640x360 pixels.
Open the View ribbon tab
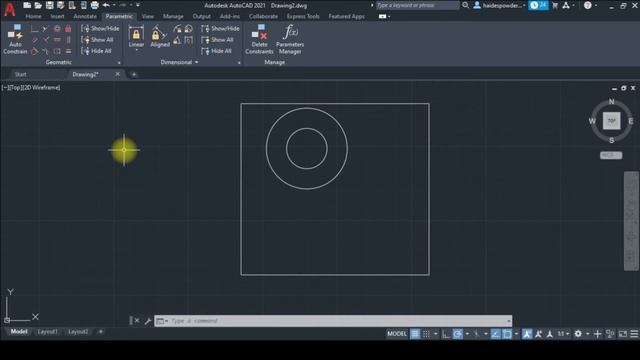(148, 16)
